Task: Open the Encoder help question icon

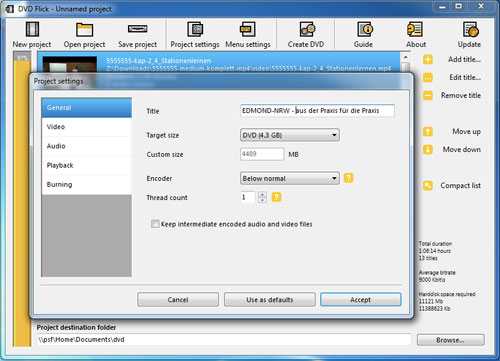Action: click(348, 178)
